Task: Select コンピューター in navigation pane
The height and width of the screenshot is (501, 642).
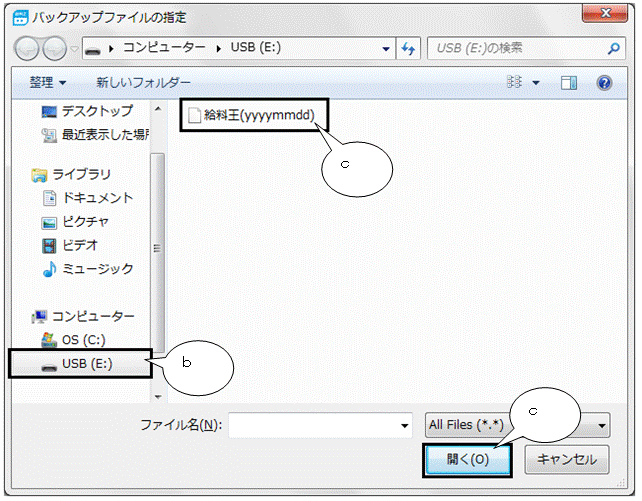Action: 83,316
